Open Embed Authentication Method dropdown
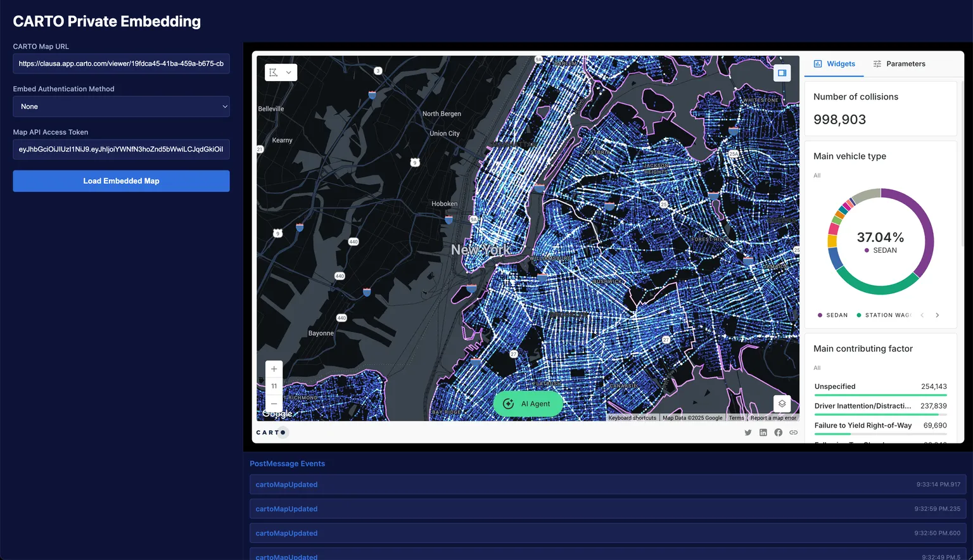Viewport: 973px width, 560px height. pyautogui.click(x=121, y=106)
